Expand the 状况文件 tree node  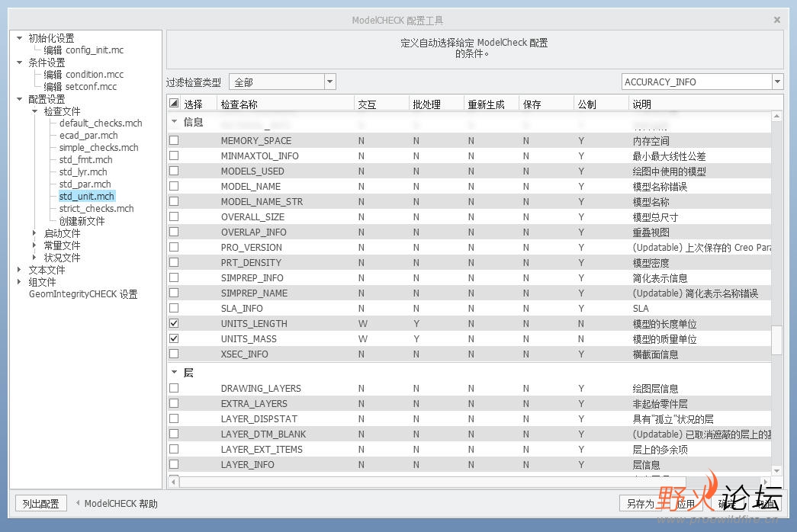34,258
